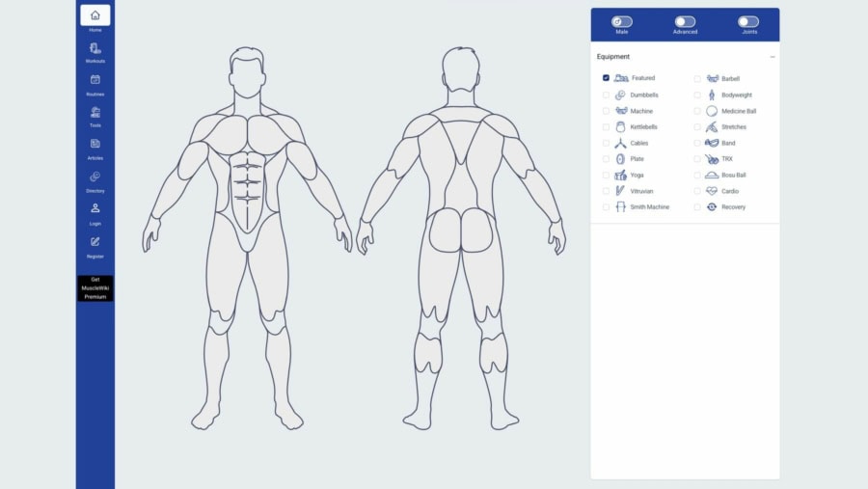Select the Kettlebells equipment option
Screen dimensions: 868x489
[606, 127]
